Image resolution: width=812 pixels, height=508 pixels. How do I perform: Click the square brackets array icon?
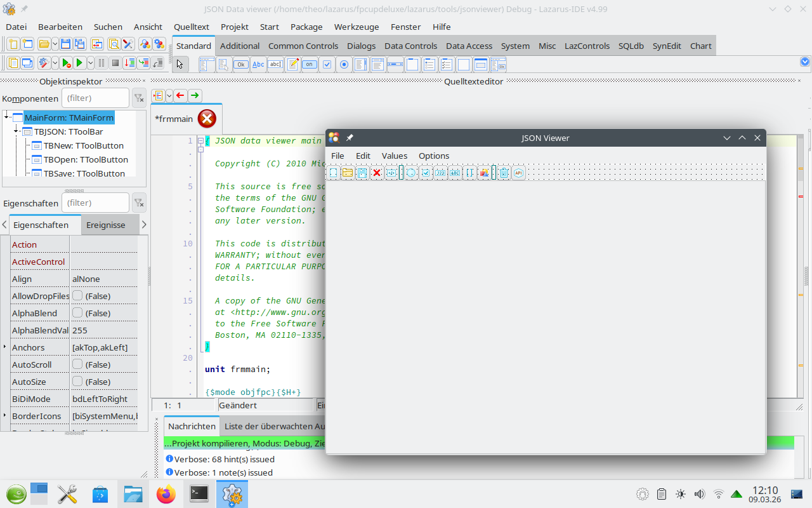(x=469, y=173)
